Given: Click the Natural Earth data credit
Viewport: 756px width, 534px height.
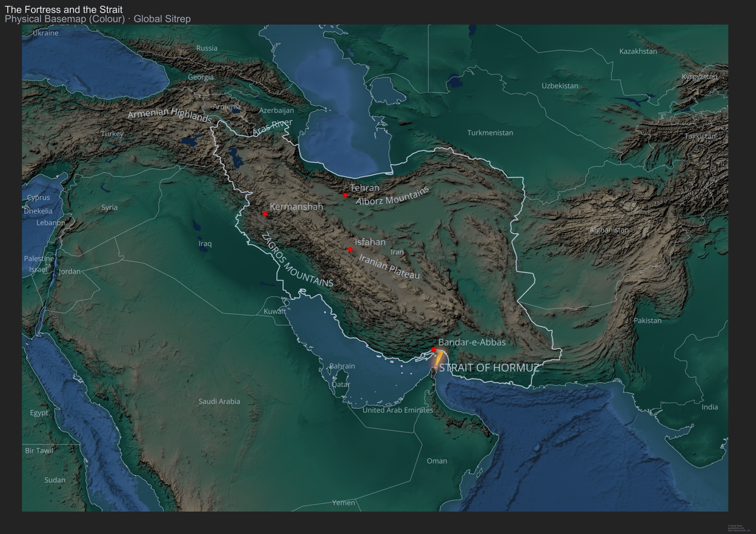Looking at the screenshot, I should pyautogui.click(x=739, y=531).
